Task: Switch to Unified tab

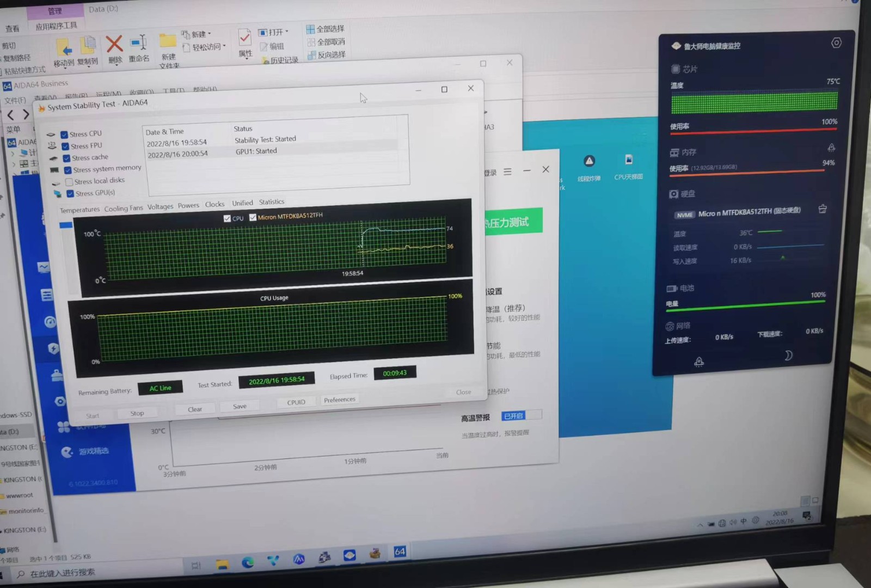Action: pos(242,203)
